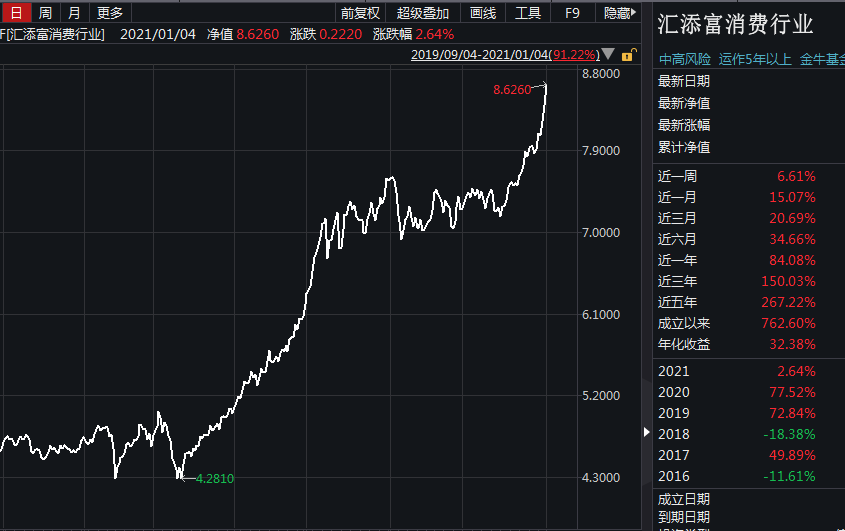
Task: Click 隐藏 to hide the side panel
Action: click(x=619, y=12)
